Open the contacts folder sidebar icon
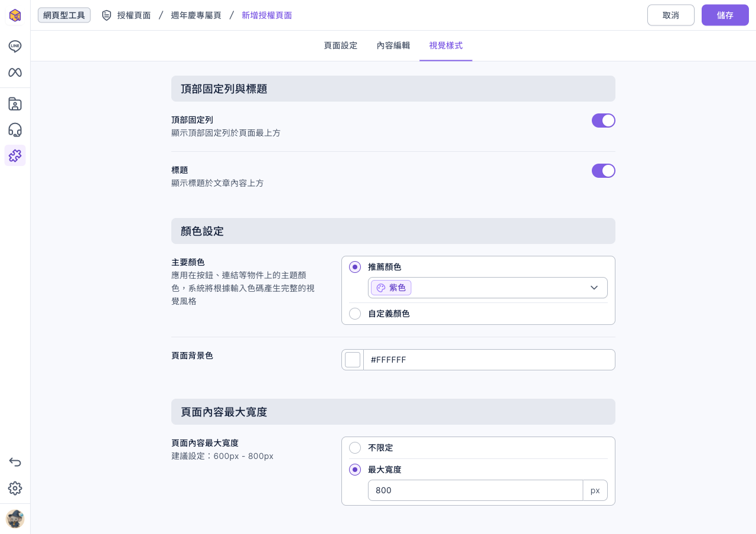This screenshot has height=534, width=756. (15, 104)
